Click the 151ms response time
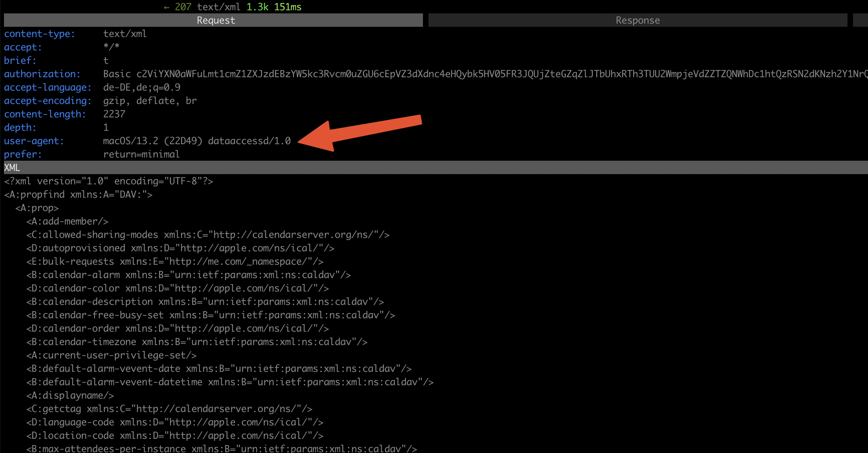The image size is (868, 453). click(x=287, y=7)
